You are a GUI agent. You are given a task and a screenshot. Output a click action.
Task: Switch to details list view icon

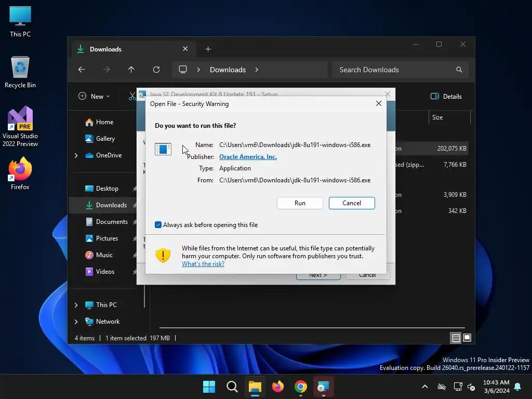(456, 338)
